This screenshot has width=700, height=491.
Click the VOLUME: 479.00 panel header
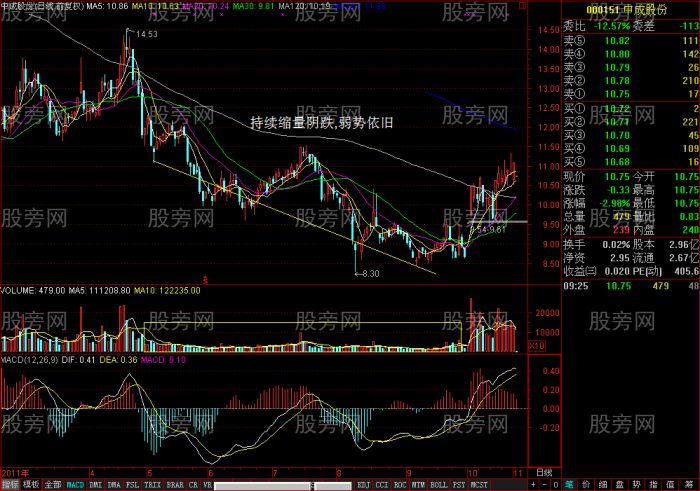33,291
